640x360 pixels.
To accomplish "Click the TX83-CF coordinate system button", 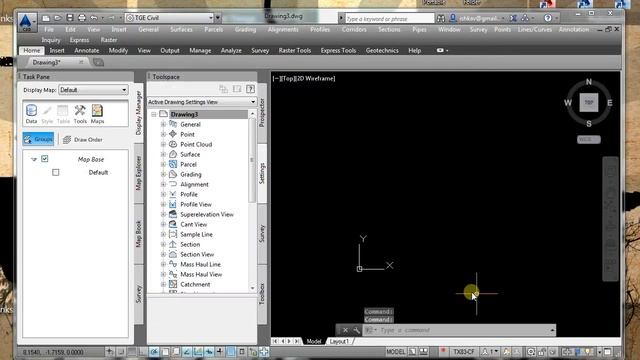I will click(x=464, y=351).
